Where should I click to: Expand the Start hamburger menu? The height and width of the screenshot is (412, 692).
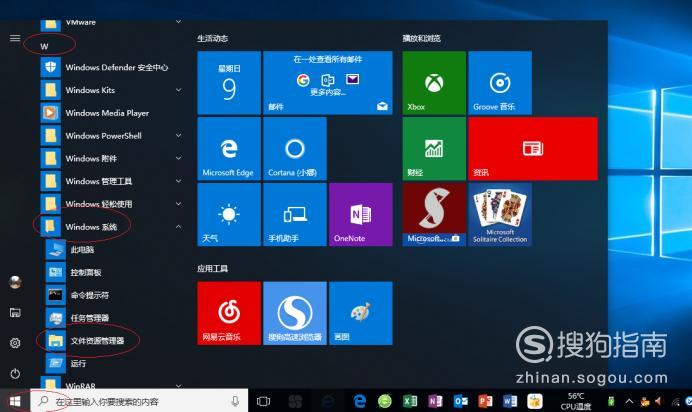[x=15, y=38]
